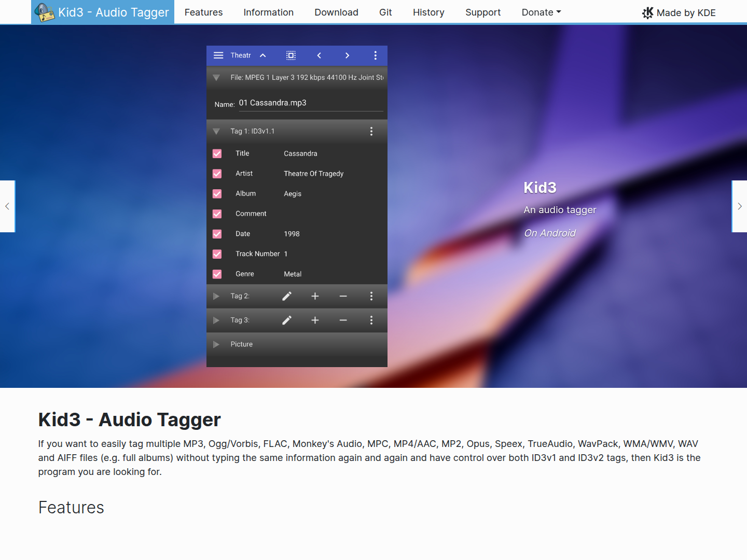Click the Tag 3 minus remove icon
Viewport: 747px width, 560px height.
click(343, 320)
